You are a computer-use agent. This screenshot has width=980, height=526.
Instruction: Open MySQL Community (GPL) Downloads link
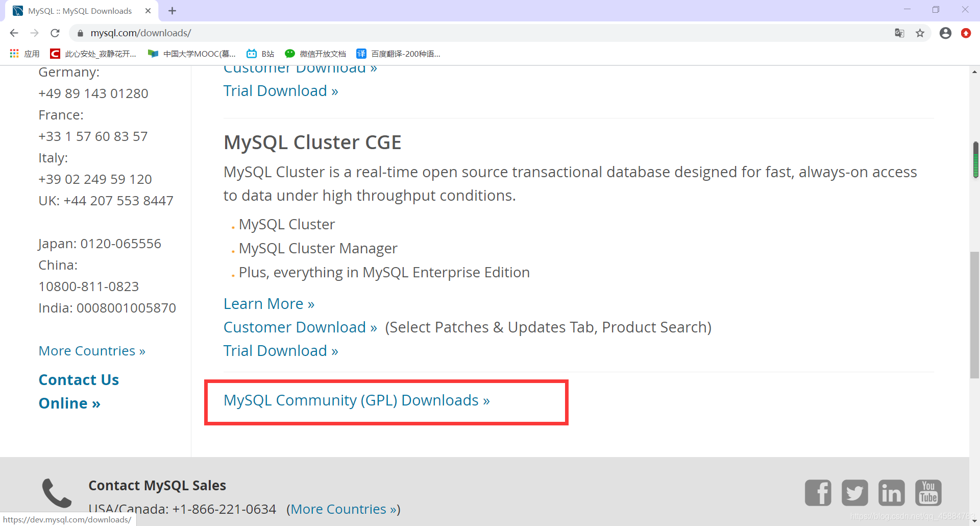click(x=357, y=400)
